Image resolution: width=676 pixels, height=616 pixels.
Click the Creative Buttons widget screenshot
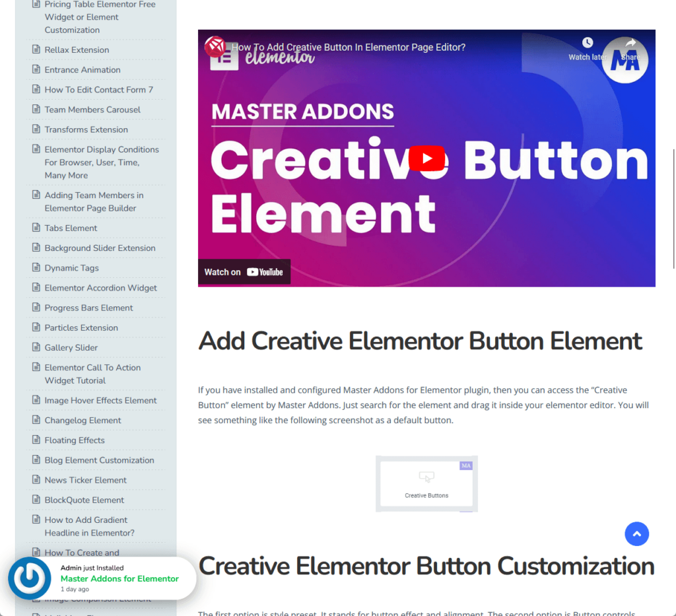pyautogui.click(x=426, y=484)
